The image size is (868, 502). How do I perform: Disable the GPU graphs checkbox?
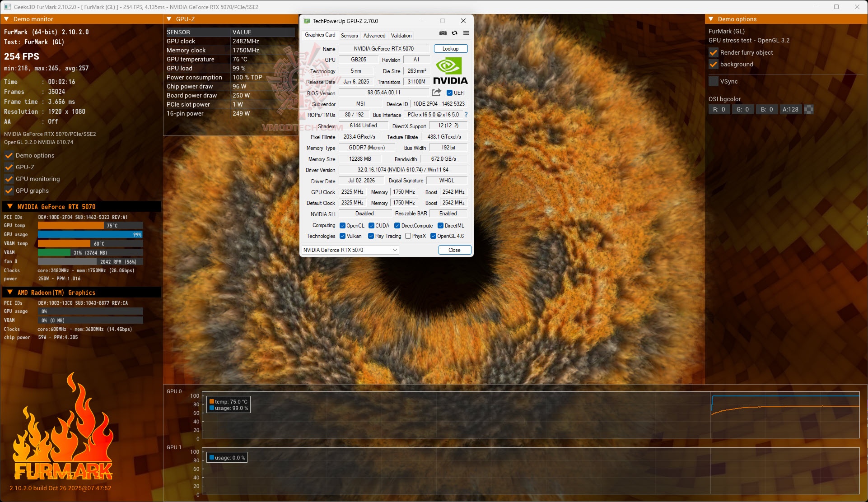[9, 191]
